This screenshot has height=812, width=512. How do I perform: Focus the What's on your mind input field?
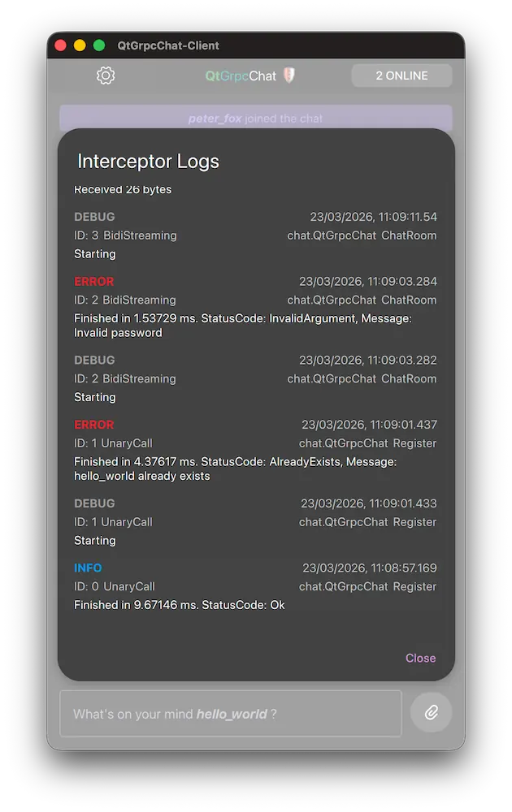230,713
